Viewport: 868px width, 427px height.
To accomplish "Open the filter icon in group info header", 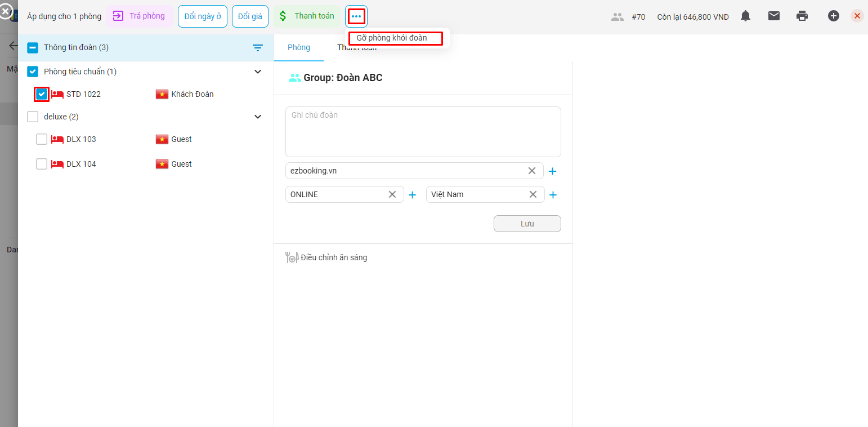I will click(258, 48).
